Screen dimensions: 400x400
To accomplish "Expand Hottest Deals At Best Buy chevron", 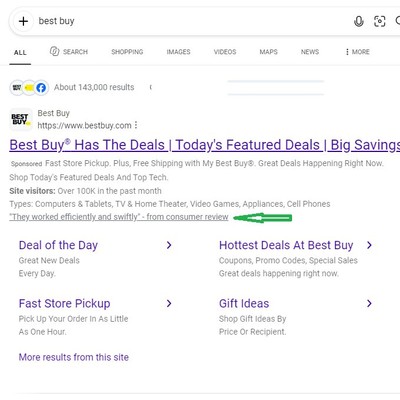I will click(369, 245).
